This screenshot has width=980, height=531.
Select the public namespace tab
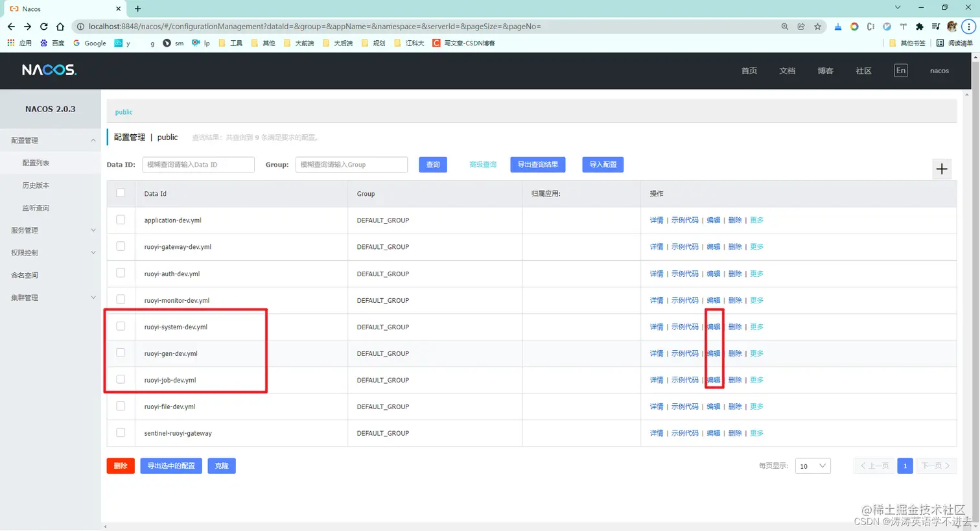coord(124,112)
